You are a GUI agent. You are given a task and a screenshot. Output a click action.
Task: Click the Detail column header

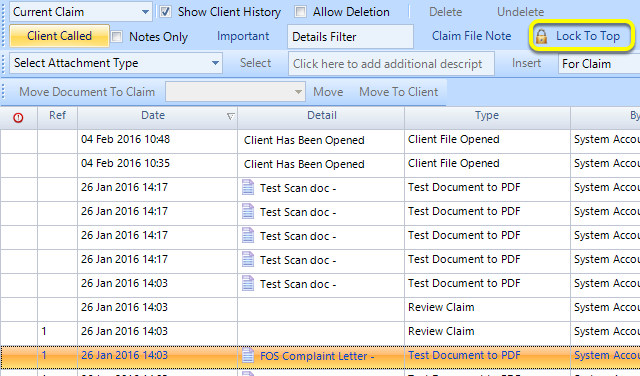pos(321,118)
